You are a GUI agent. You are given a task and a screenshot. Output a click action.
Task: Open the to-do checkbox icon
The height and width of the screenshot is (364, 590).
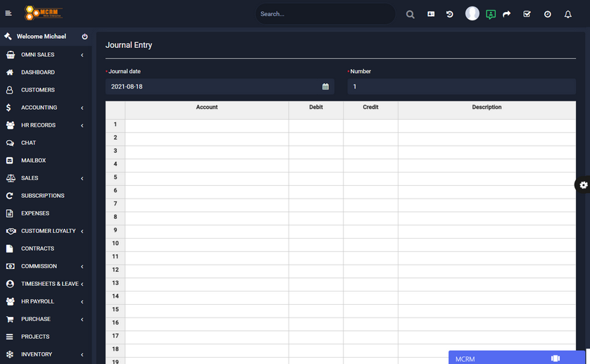[x=527, y=14]
